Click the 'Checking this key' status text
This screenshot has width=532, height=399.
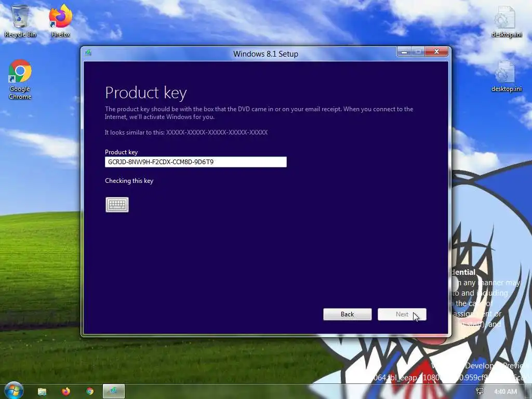pyautogui.click(x=129, y=181)
